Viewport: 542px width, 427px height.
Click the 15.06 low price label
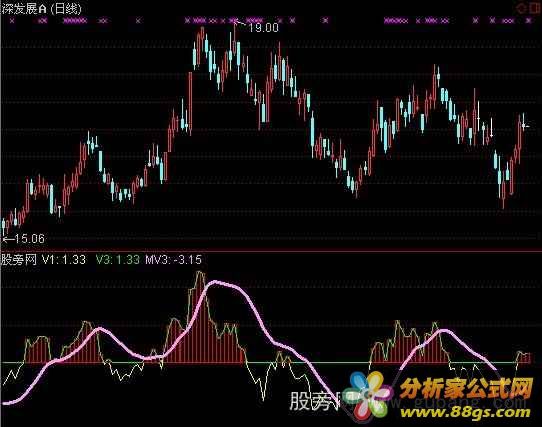pyautogui.click(x=30, y=239)
